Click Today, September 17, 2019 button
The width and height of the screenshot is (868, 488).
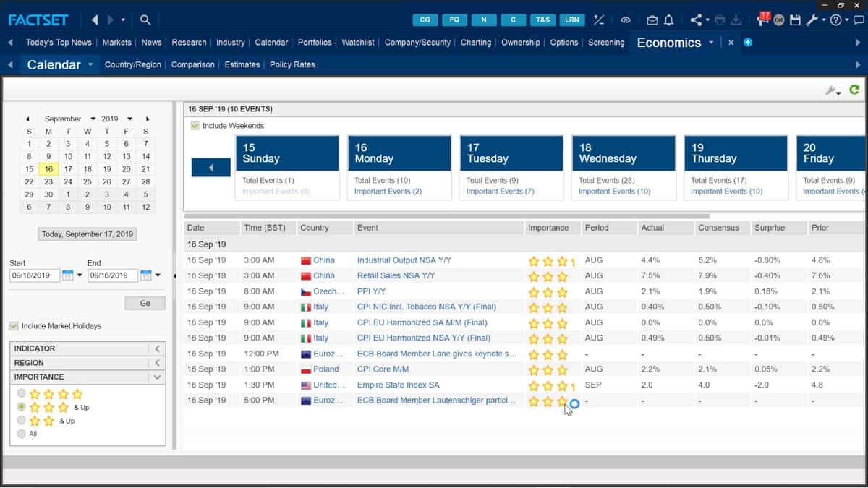[x=88, y=234]
